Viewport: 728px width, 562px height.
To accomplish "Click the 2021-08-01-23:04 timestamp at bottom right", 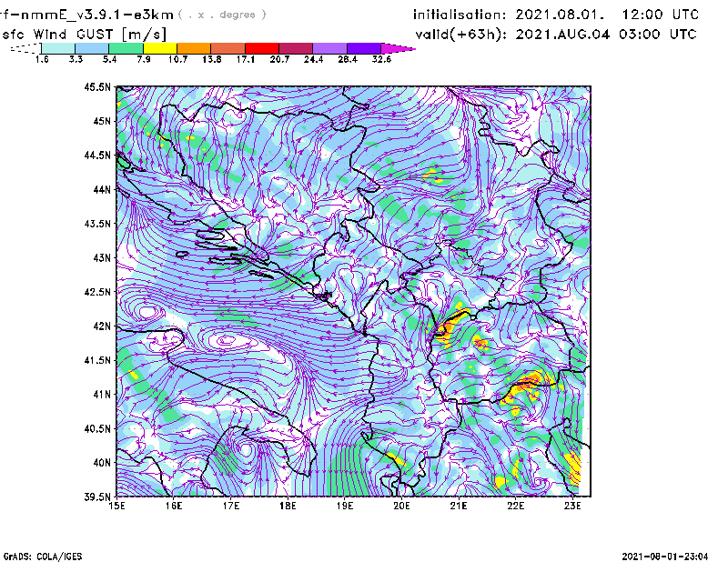I will 666,555.
